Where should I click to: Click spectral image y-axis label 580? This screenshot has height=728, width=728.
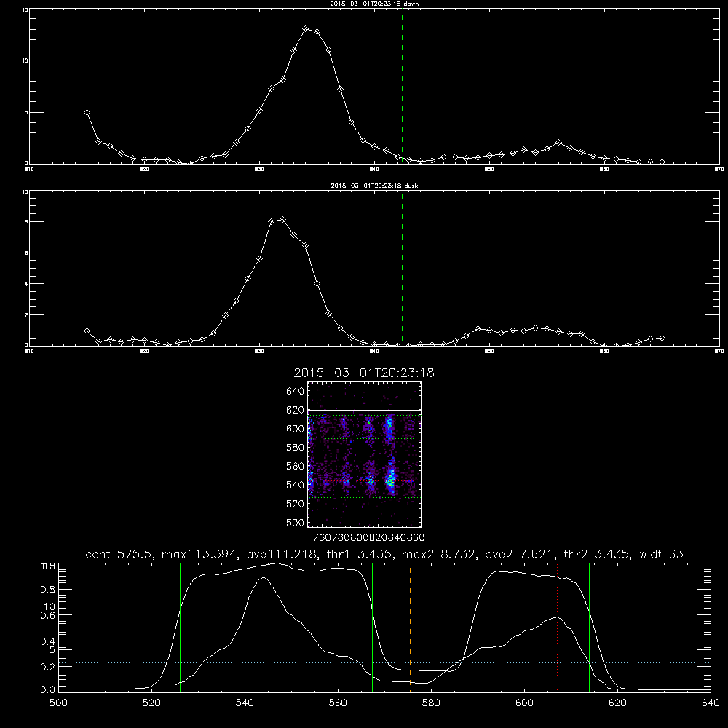(x=295, y=448)
